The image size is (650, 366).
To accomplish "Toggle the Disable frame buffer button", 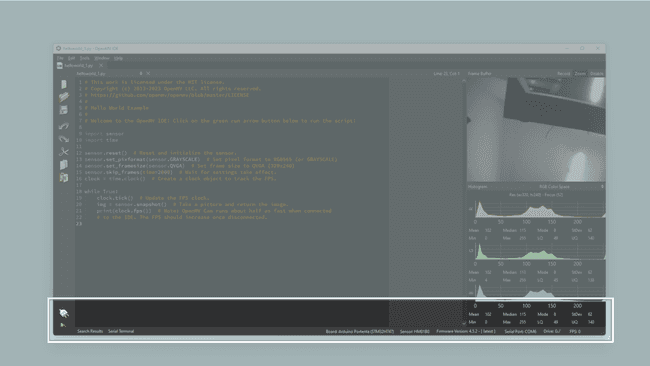I will [597, 73].
